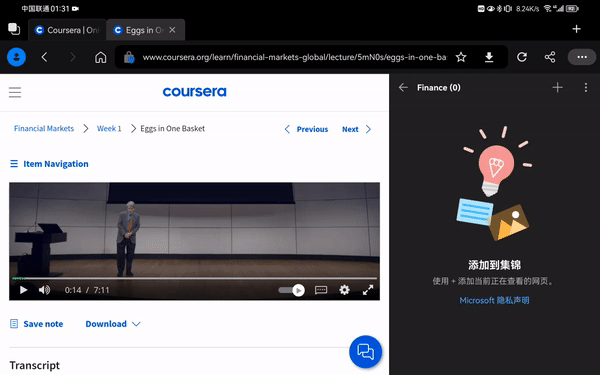Check the battery status icon
The height and width of the screenshot is (375, 600).
[572, 8]
